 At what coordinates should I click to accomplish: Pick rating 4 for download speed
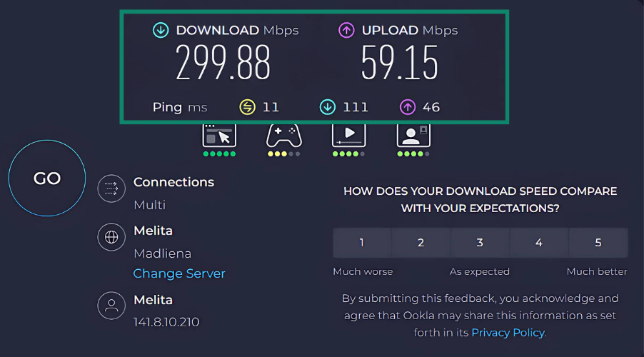pos(539,243)
